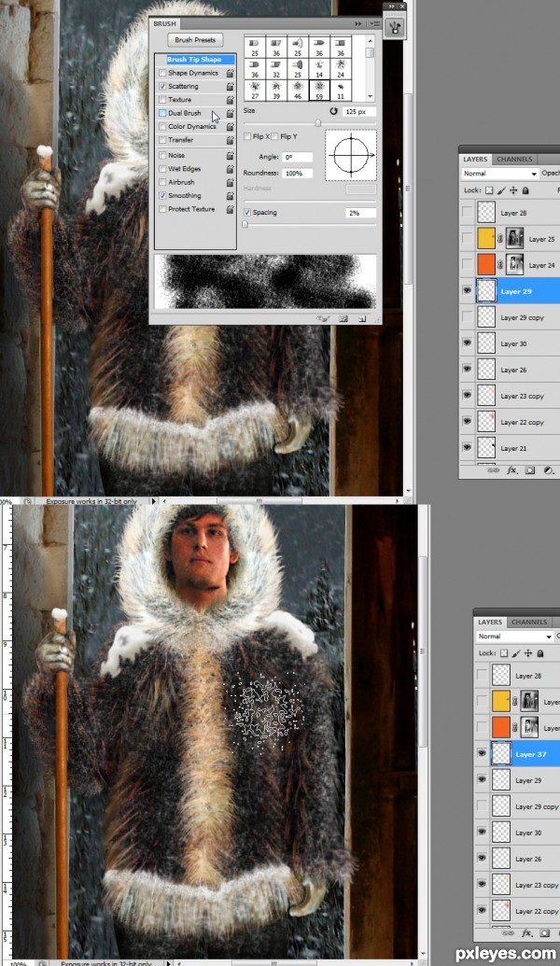Viewport: 560px width, 966px height.
Task: Create new brush from Brush panel bottom
Action: click(x=362, y=318)
